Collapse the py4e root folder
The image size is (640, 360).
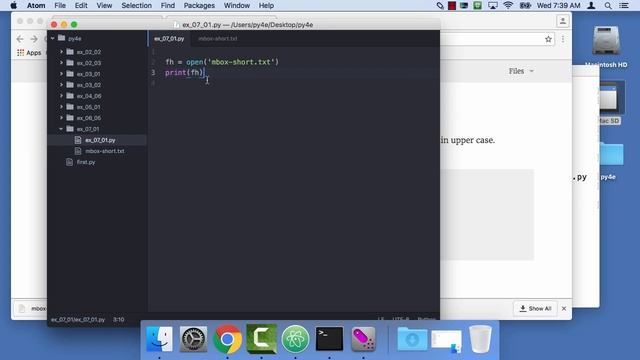click(53, 38)
